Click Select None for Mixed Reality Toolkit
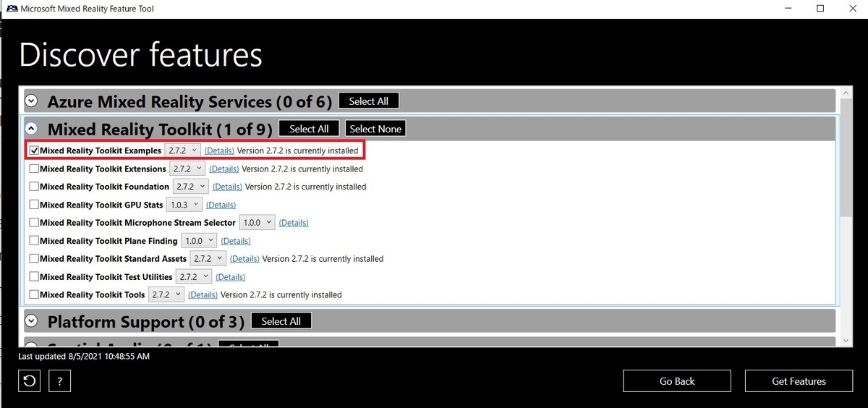 pyautogui.click(x=375, y=129)
